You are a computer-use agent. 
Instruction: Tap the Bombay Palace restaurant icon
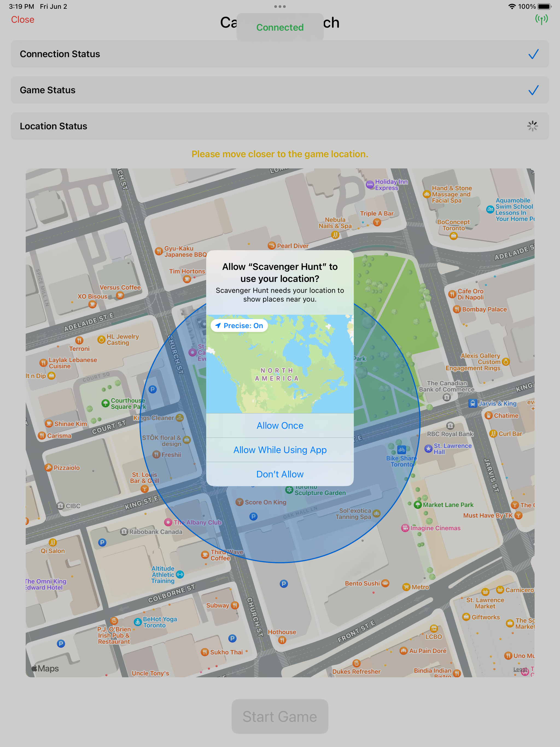coord(457,309)
